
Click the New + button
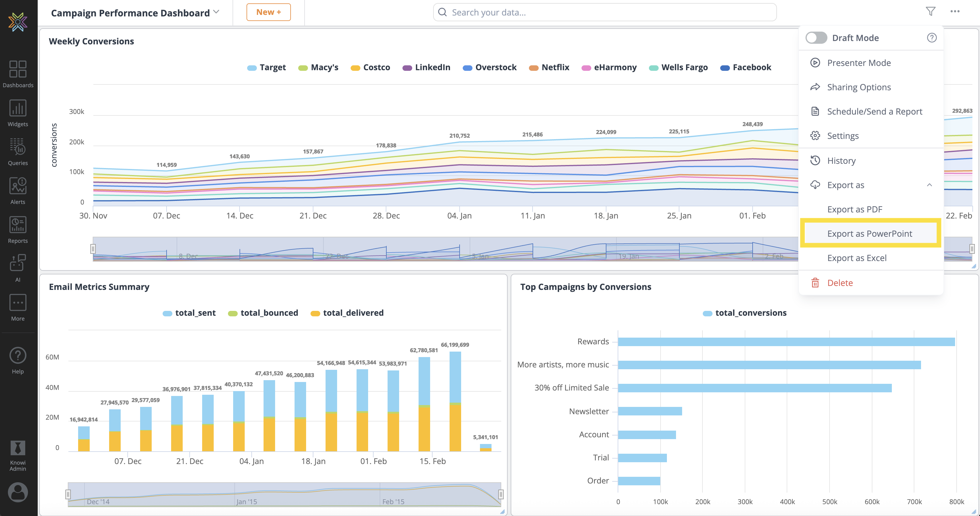click(x=268, y=12)
